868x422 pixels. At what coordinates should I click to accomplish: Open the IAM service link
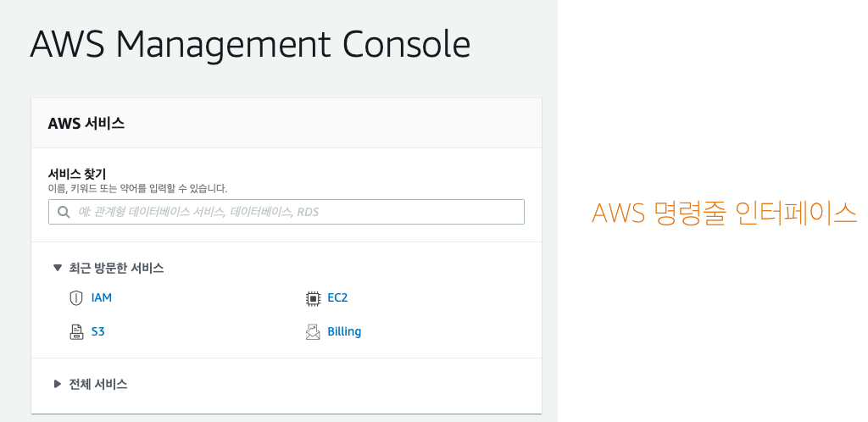[102, 297]
